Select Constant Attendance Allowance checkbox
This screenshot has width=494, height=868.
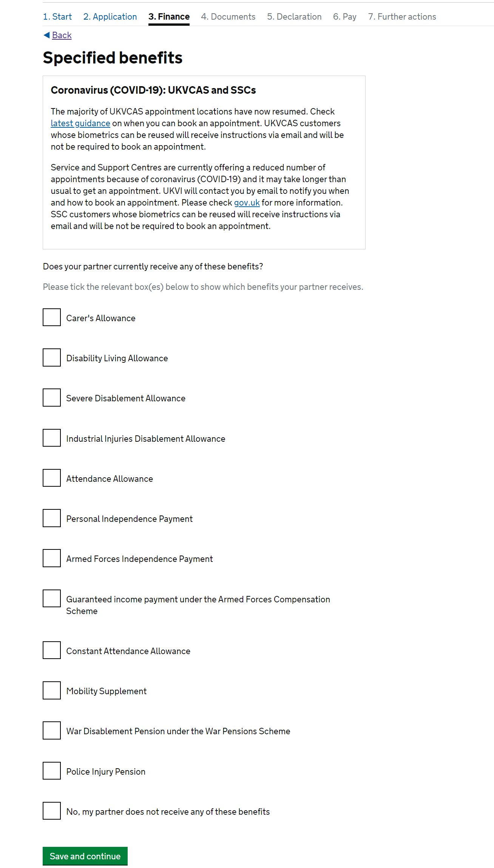[x=52, y=650]
